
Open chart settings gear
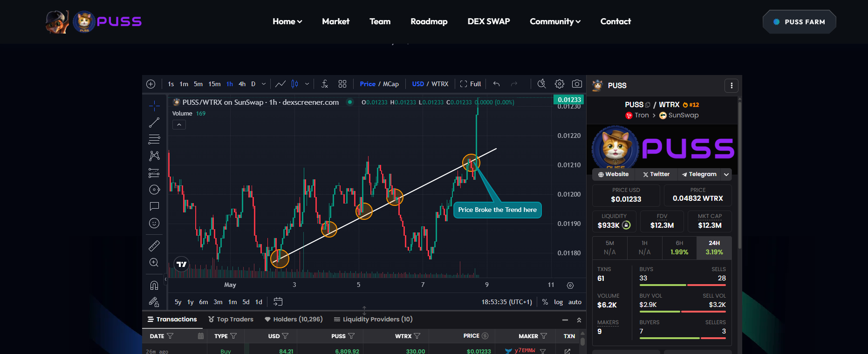tap(560, 84)
